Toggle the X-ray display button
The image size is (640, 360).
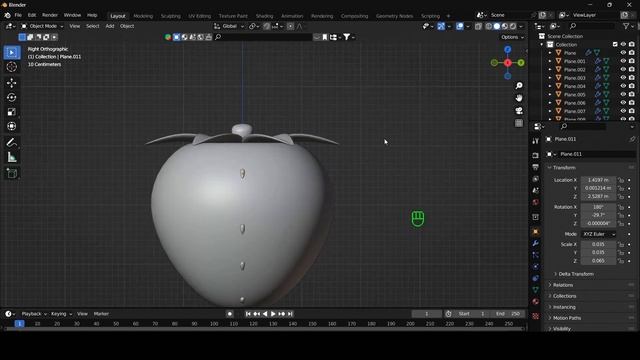point(478,26)
